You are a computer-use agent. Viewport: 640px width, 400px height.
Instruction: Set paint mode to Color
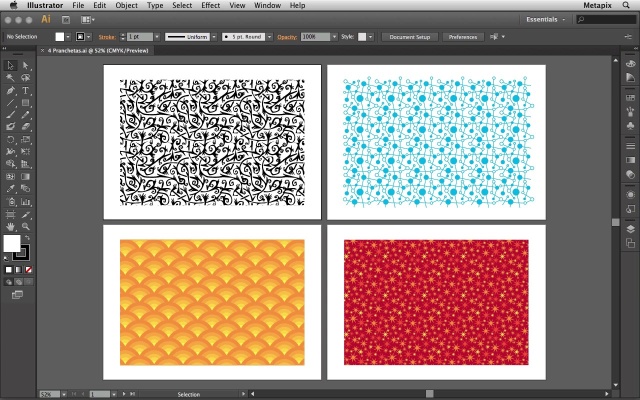(9, 270)
